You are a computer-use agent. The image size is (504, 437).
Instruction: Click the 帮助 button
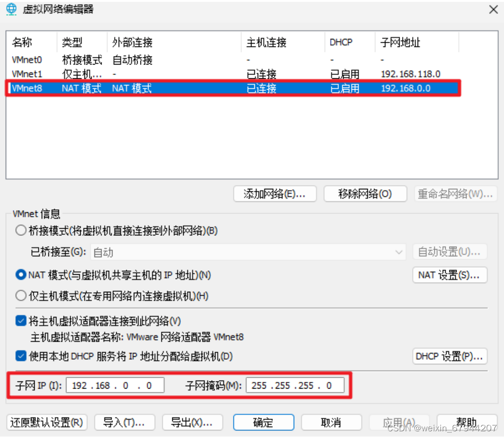point(467,422)
